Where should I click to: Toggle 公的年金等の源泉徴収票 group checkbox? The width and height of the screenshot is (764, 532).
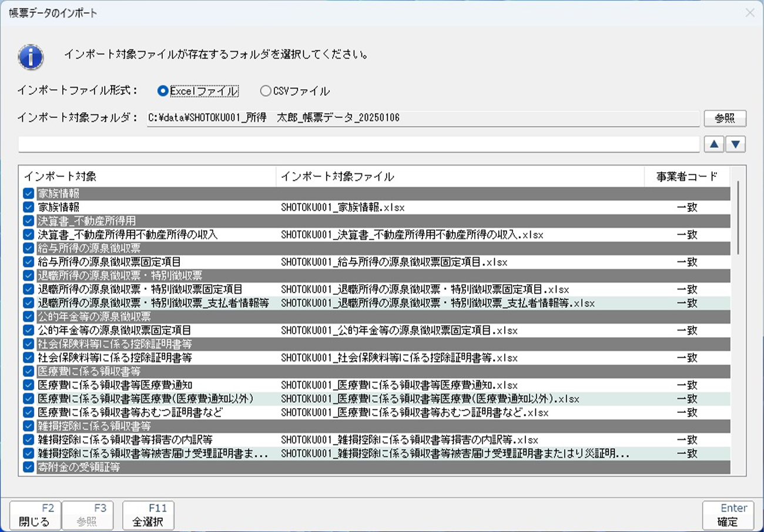pos(29,316)
